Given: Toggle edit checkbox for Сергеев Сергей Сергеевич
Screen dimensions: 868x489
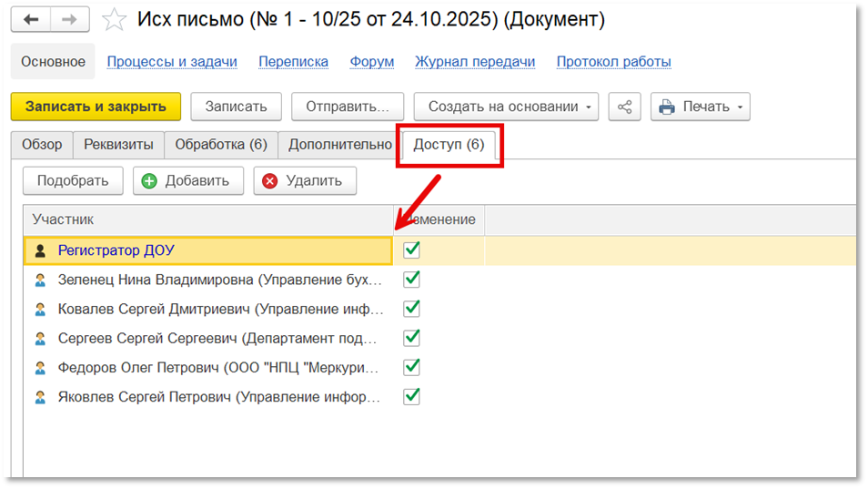Looking at the screenshot, I should 412,339.
